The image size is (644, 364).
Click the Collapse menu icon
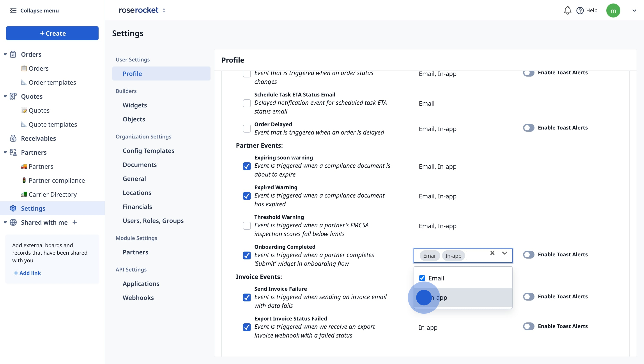tap(13, 10)
